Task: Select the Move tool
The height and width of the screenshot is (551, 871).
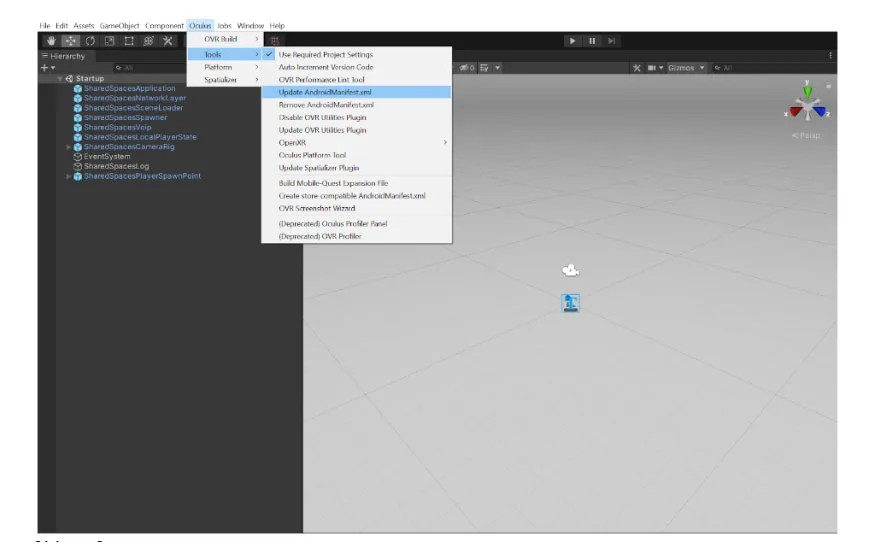Action: point(71,41)
